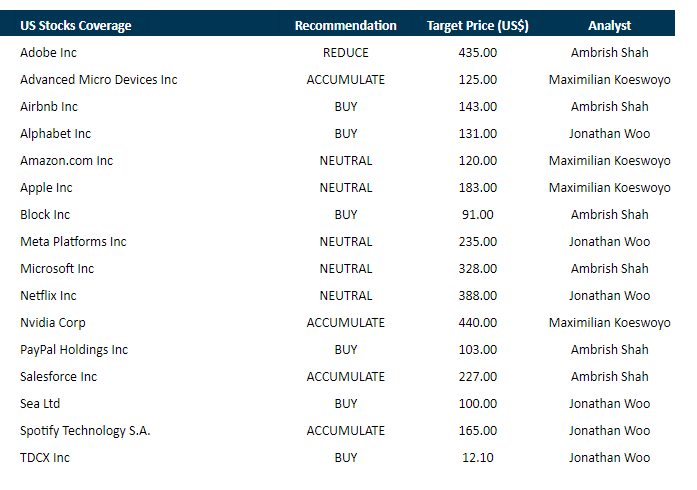The image size is (697, 490).
Task: Click the Netflix Inc stock name
Action: tap(48, 295)
